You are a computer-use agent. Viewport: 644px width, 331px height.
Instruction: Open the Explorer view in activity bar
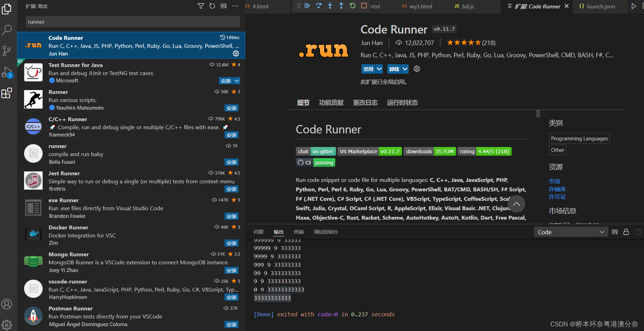pyautogui.click(x=7, y=9)
